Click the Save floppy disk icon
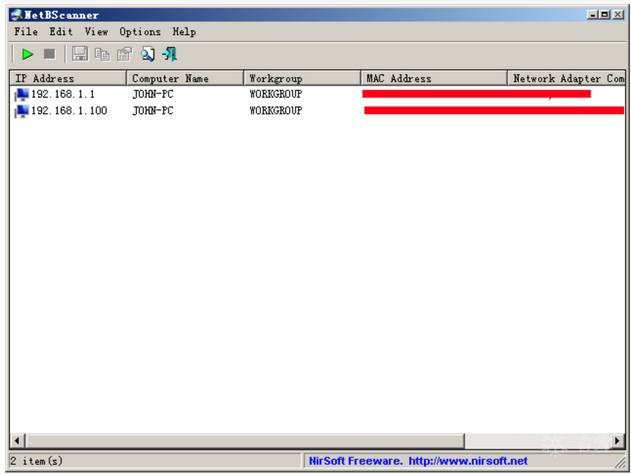Screen dimensions: 631x474 point(80,54)
